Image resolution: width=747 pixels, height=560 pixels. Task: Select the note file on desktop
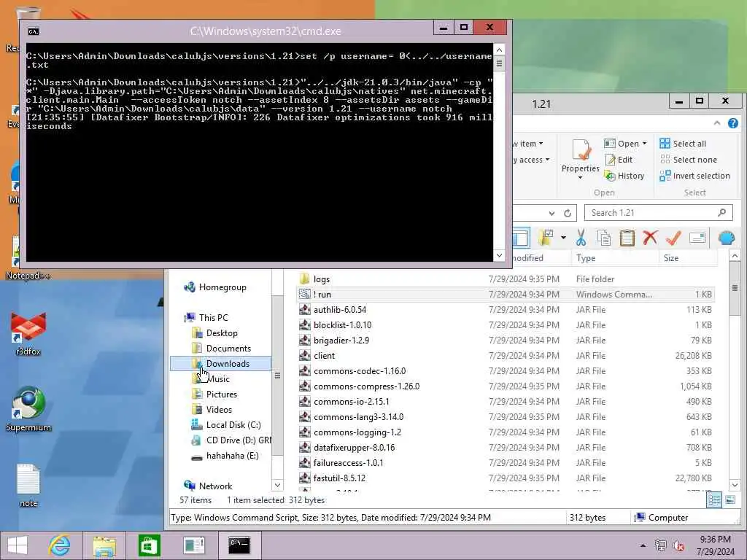click(x=28, y=486)
